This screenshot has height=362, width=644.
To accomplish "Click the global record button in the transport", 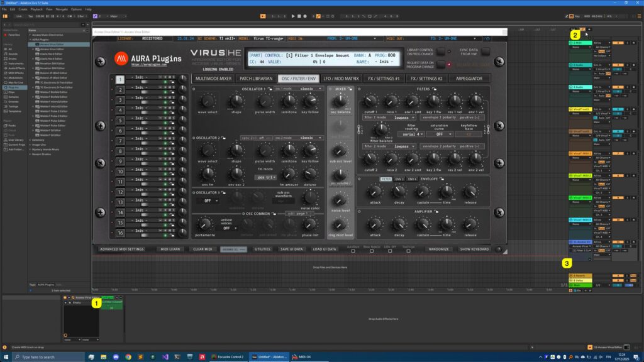I will 306,16.
